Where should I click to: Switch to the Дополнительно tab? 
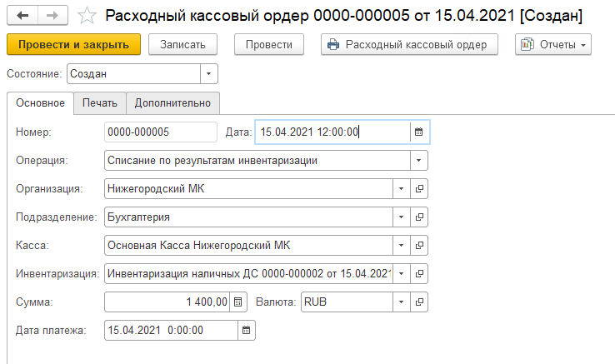pos(173,102)
